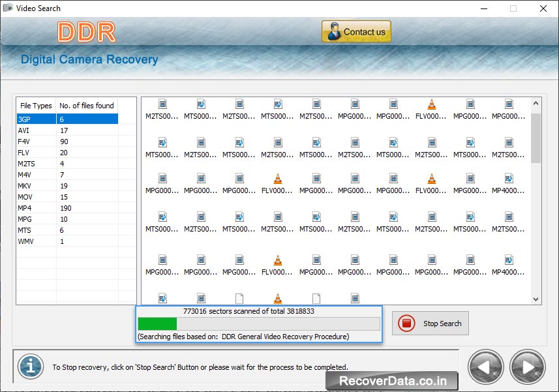This screenshot has height=392, width=559.
Task: Click the Contact us button
Action: [356, 31]
